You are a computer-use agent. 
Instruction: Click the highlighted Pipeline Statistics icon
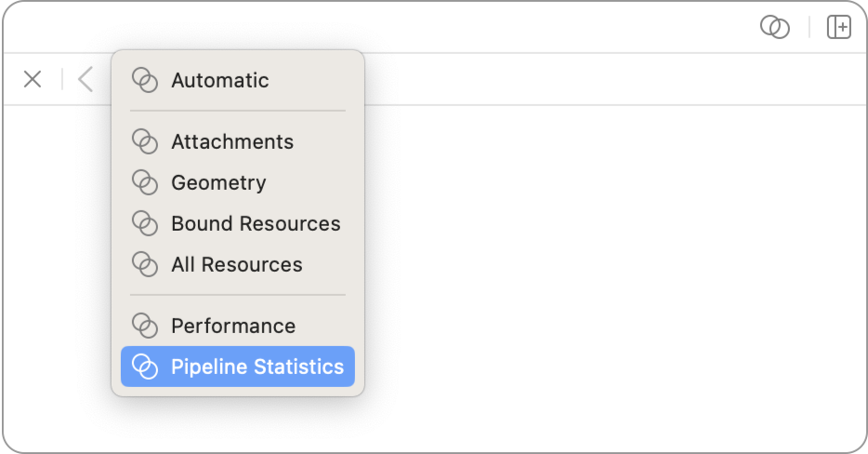(x=144, y=367)
